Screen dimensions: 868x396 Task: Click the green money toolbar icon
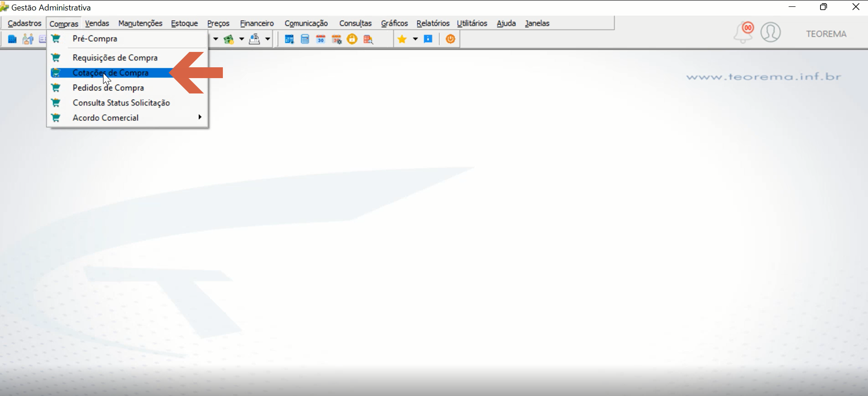(x=229, y=39)
